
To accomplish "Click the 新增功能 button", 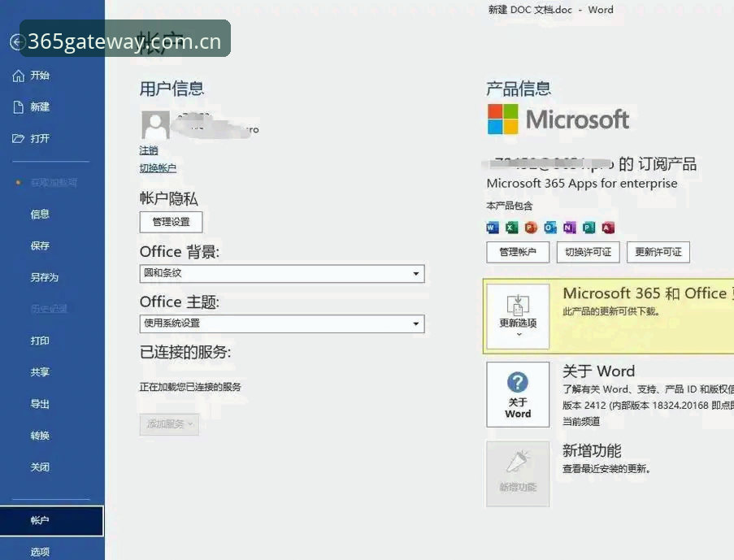I will [x=518, y=473].
